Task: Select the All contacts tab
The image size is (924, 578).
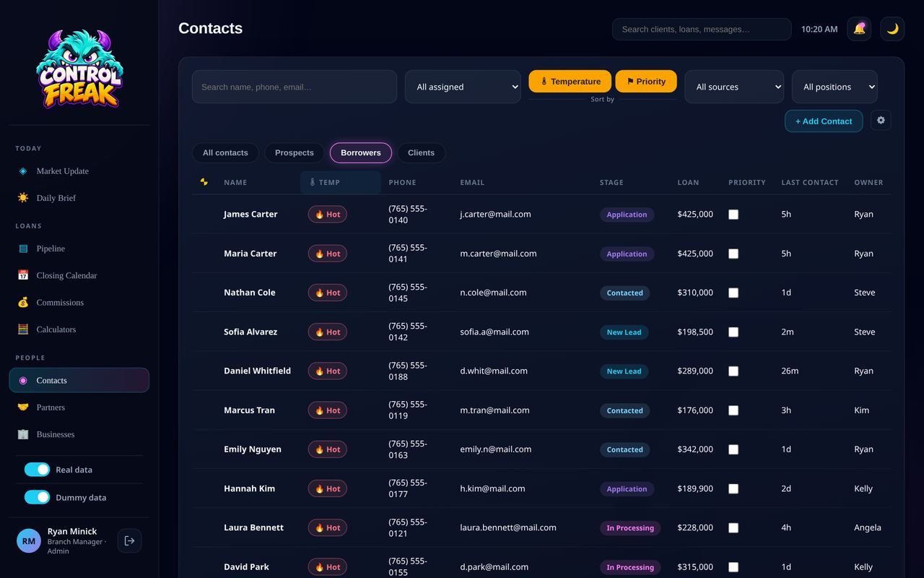Action: tap(225, 152)
